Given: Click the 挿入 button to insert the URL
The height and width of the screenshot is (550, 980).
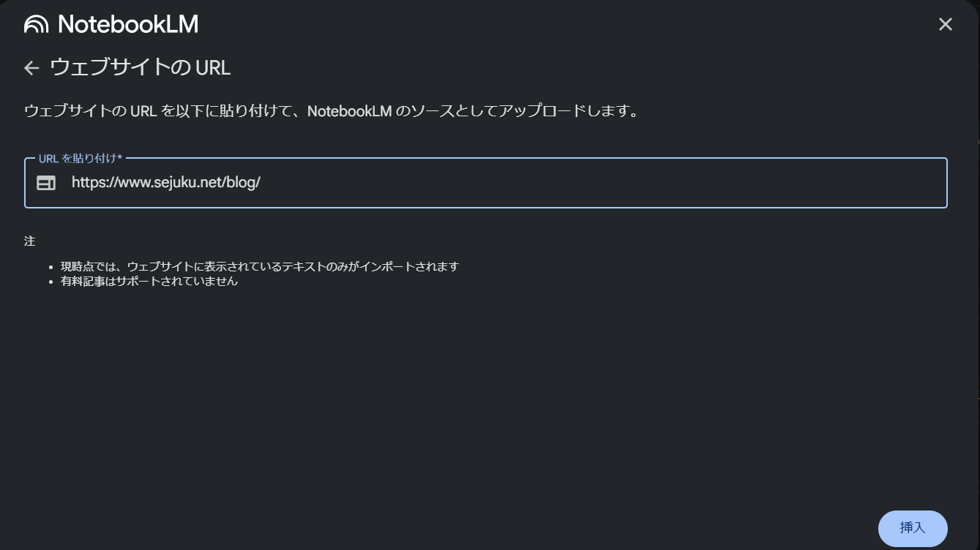Looking at the screenshot, I should (913, 528).
